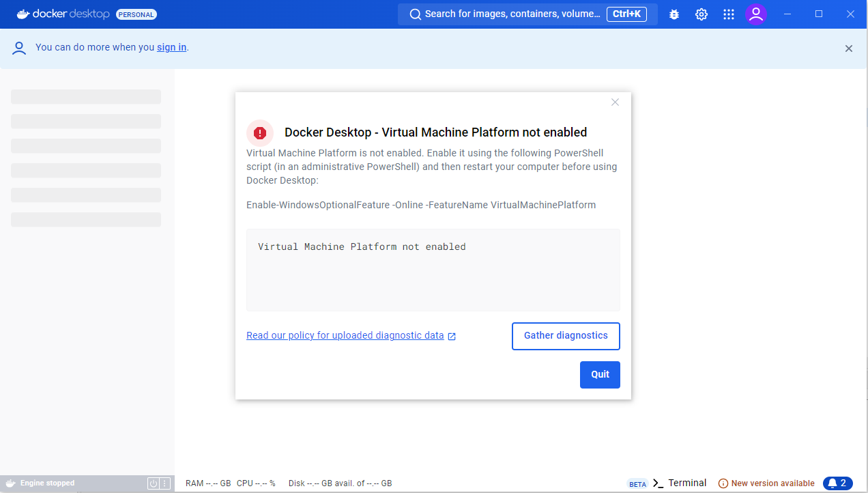Click the red error alert icon
The image size is (868, 493).
coord(260,132)
